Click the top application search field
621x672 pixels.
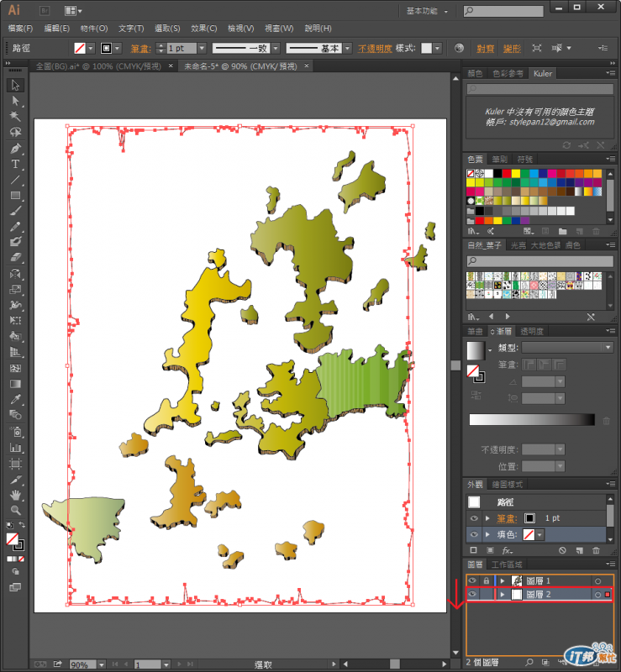(x=503, y=11)
